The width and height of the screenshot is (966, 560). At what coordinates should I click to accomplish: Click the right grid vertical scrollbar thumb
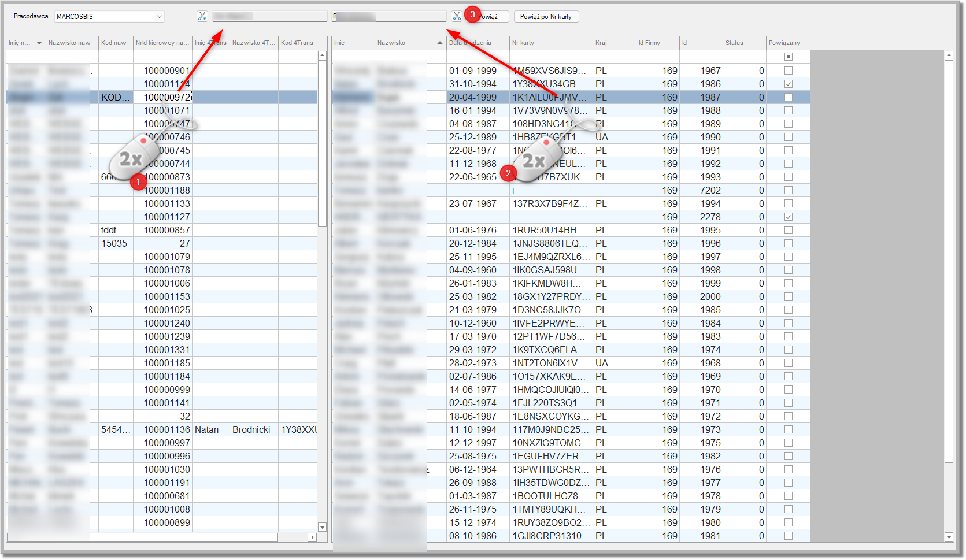tap(949, 261)
